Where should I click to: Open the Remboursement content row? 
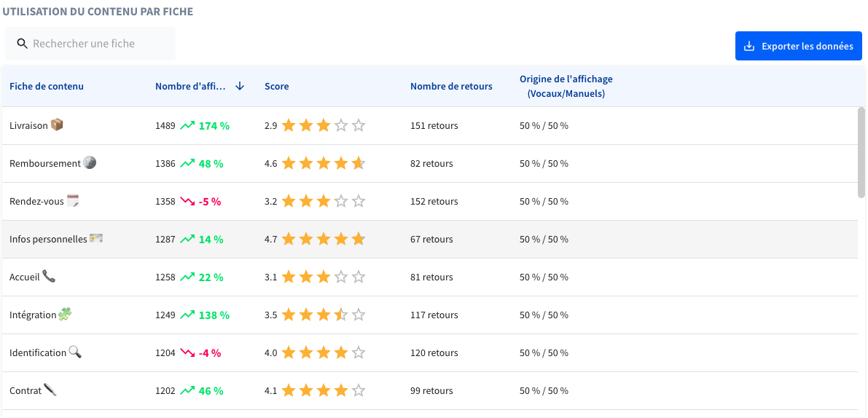coord(429,164)
